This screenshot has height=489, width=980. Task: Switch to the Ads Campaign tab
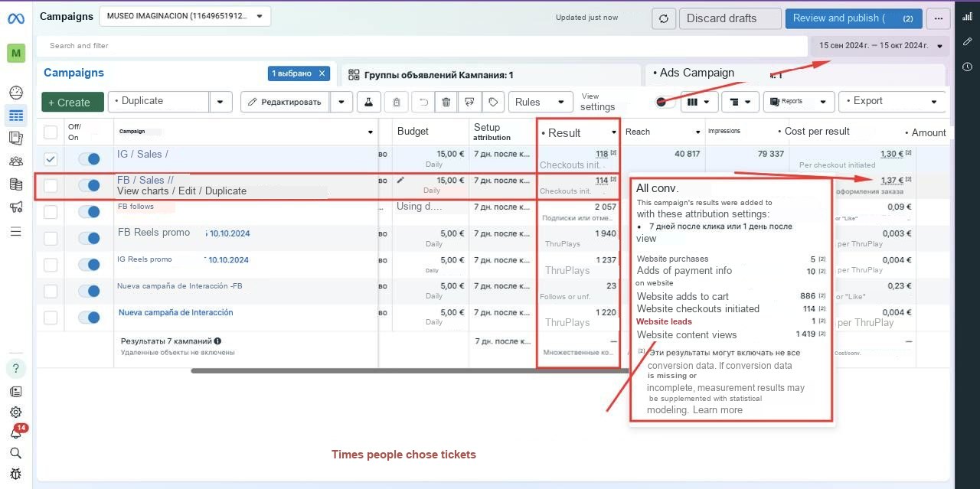click(x=795, y=73)
